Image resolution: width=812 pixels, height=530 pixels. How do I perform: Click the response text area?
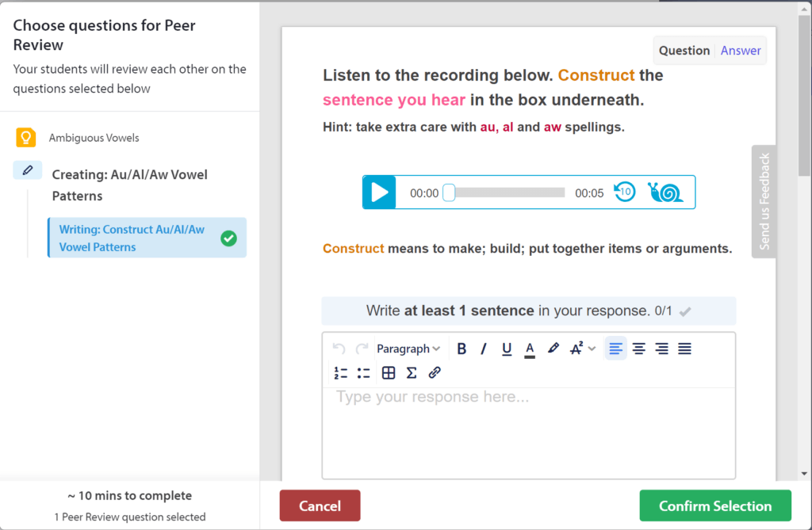click(529, 433)
